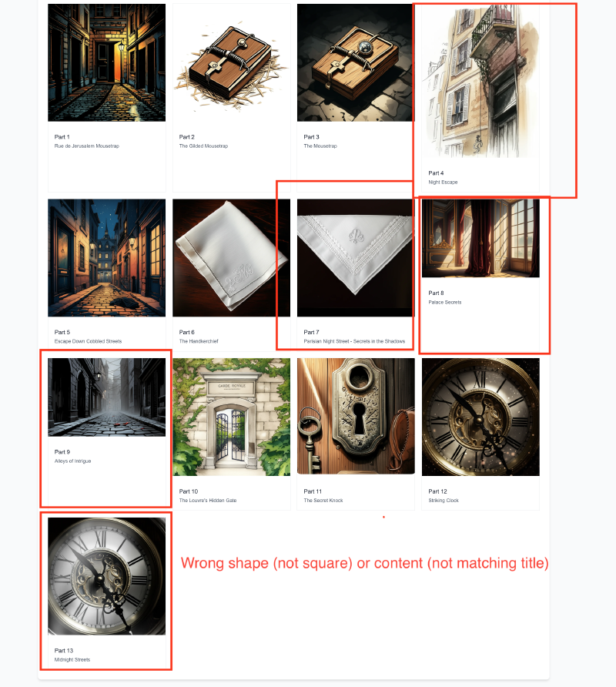Select the Part 9 foggy alley image
This screenshot has height=687, width=616.
click(106, 397)
